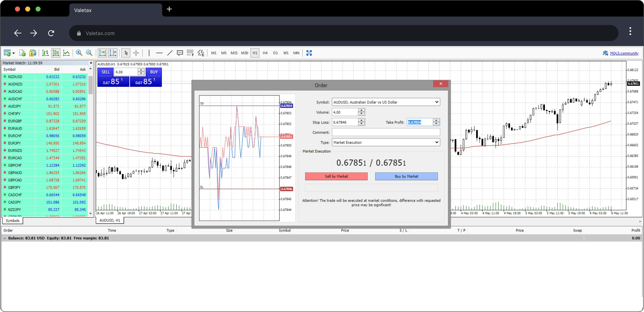644x312 pixels.
Task: Switch chart to line chart mode
Action: tap(66, 53)
